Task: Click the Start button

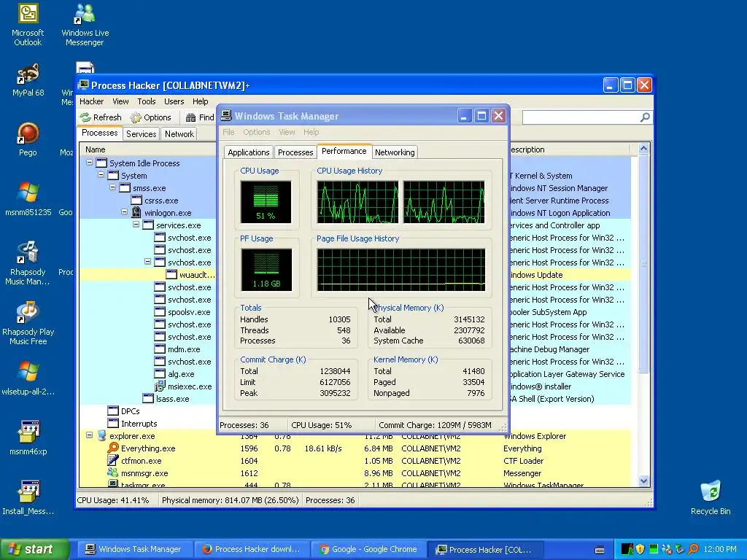Action: 34,549
